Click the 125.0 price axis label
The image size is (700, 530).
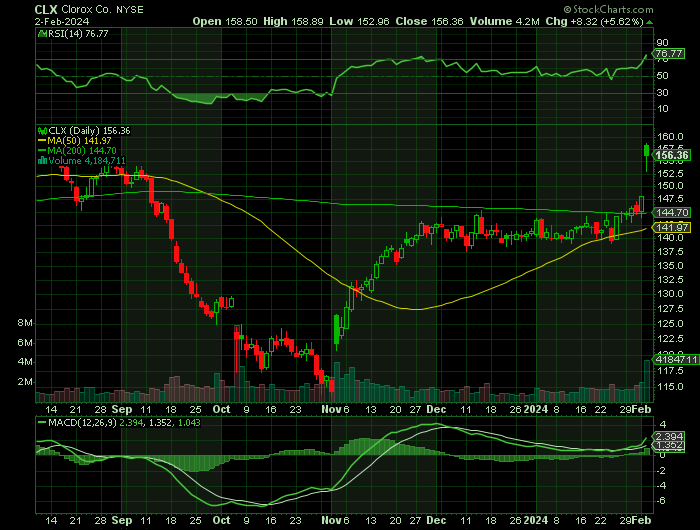[x=670, y=324]
